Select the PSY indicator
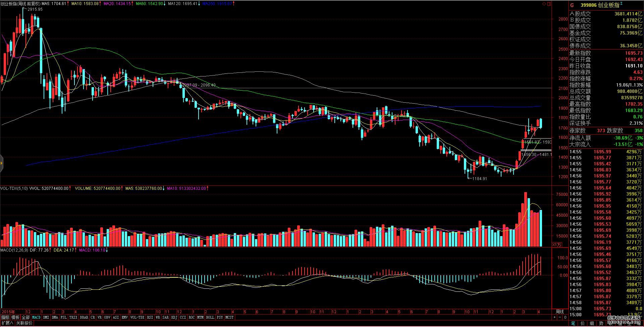This screenshot has width=644, height=327. [x=220, y=317]
